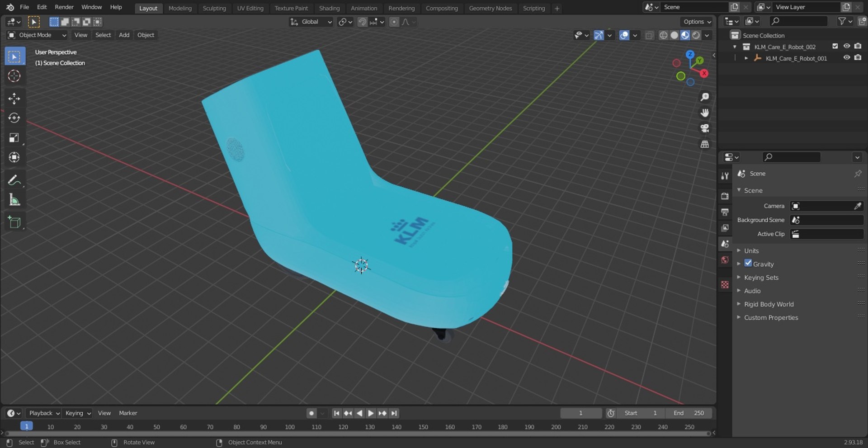Activate the Scale tool

tap(14, 138)
